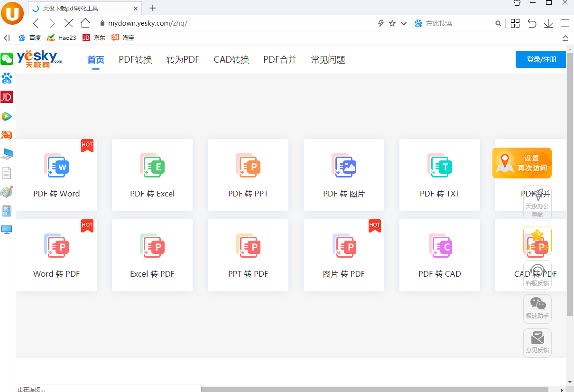Open JD shortcut in the left sidebar
The height and width of the screenshot is (392, 574).
coord(7,97)
